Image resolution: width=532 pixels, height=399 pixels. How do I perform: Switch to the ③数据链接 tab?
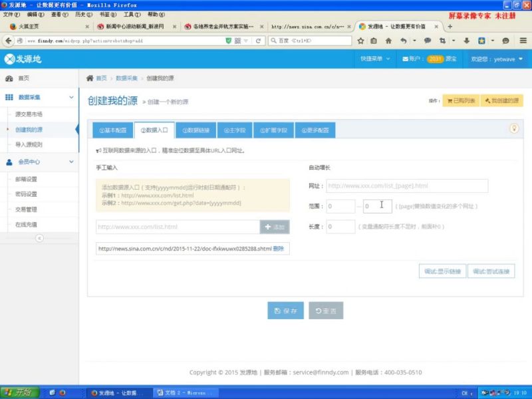point(198,130)
